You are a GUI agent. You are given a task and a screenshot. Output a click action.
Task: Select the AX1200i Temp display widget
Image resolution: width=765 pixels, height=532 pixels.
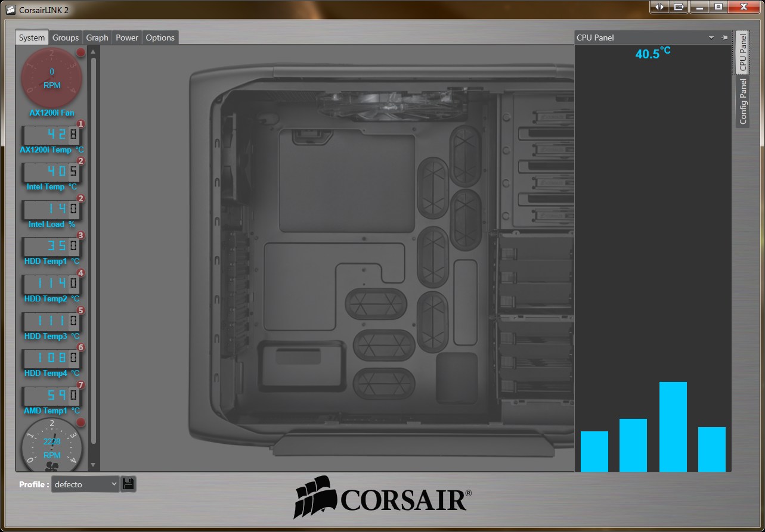[x=51, y=136]
